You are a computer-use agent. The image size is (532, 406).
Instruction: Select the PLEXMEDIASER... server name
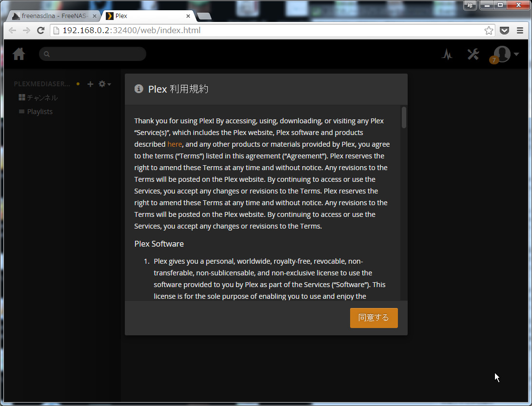tap(42, 84)
